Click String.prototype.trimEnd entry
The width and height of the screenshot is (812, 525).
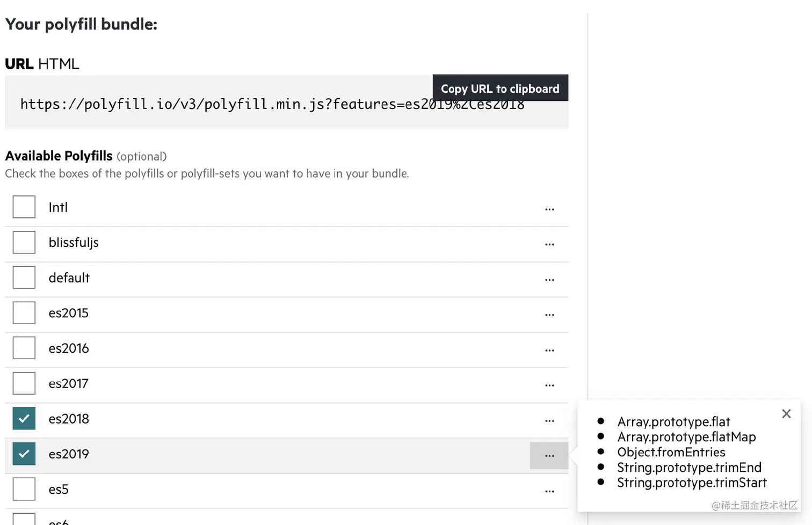click(689, 467)
